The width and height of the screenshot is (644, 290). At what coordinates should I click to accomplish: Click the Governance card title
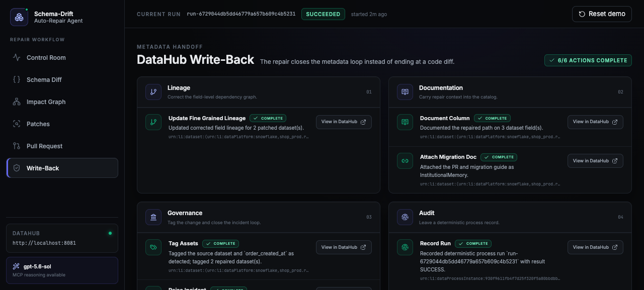(x=185, y=213)
